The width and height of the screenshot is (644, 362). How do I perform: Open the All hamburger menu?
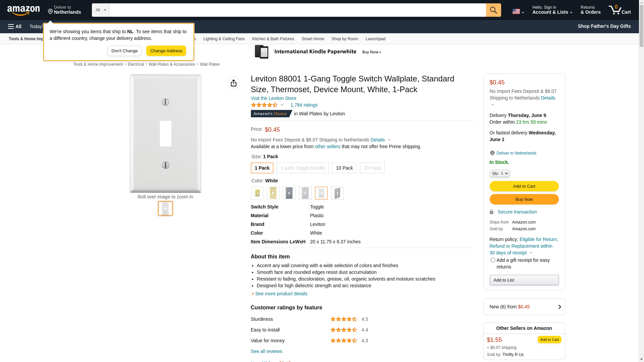15,26
